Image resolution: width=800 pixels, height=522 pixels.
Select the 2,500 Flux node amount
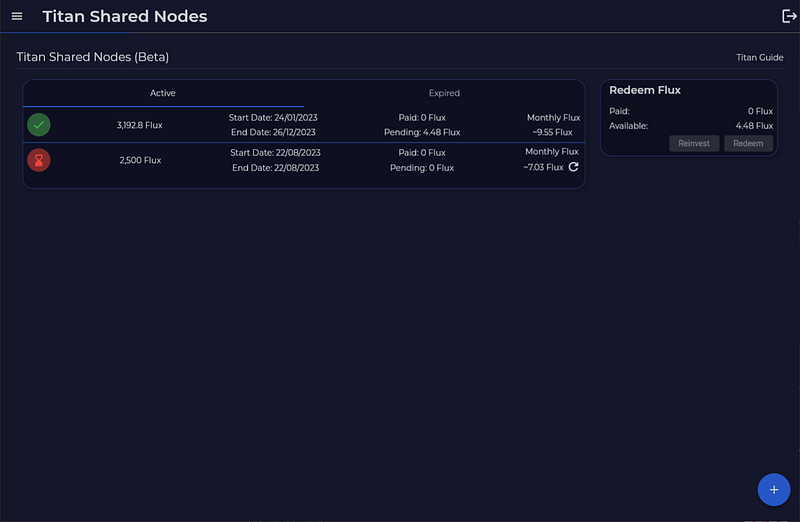(140, 160)
